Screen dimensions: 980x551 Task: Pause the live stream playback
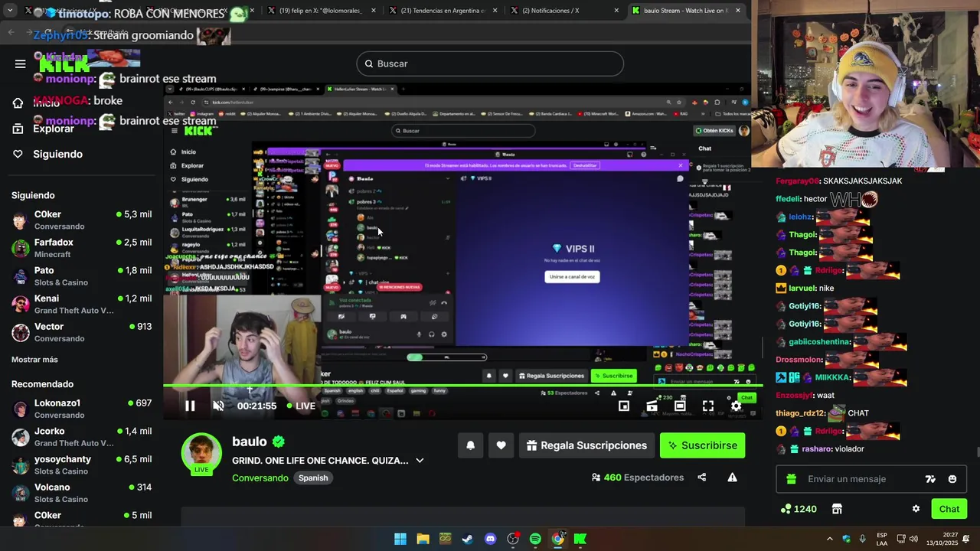(x=190, y=406)
